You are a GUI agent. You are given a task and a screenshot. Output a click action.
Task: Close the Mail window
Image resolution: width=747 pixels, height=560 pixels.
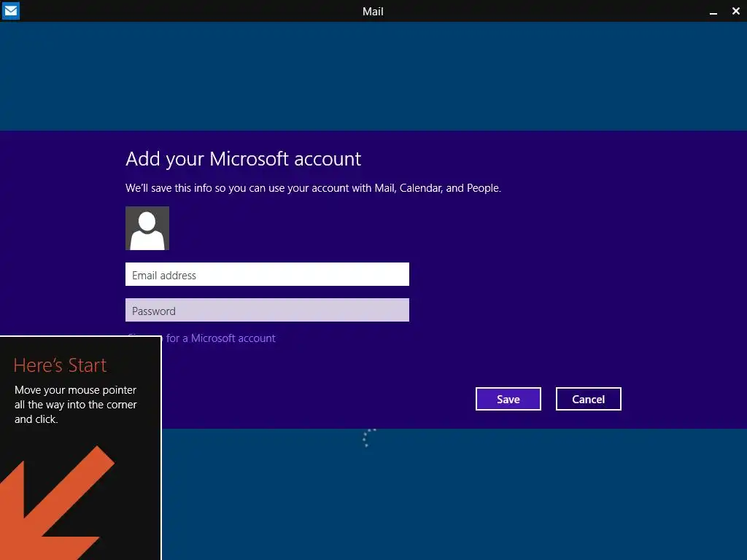tap(735, 11)
